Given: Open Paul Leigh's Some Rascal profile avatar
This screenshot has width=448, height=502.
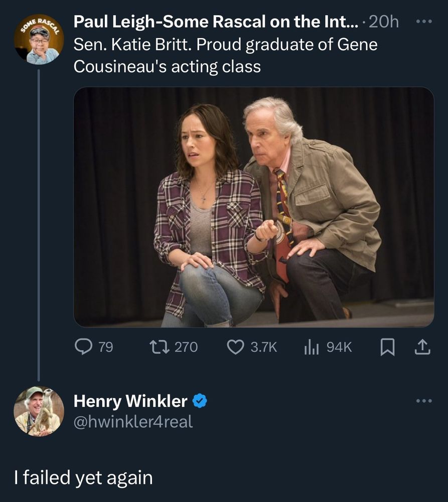Looking at the screenshot, I should [x=39, y=39].
